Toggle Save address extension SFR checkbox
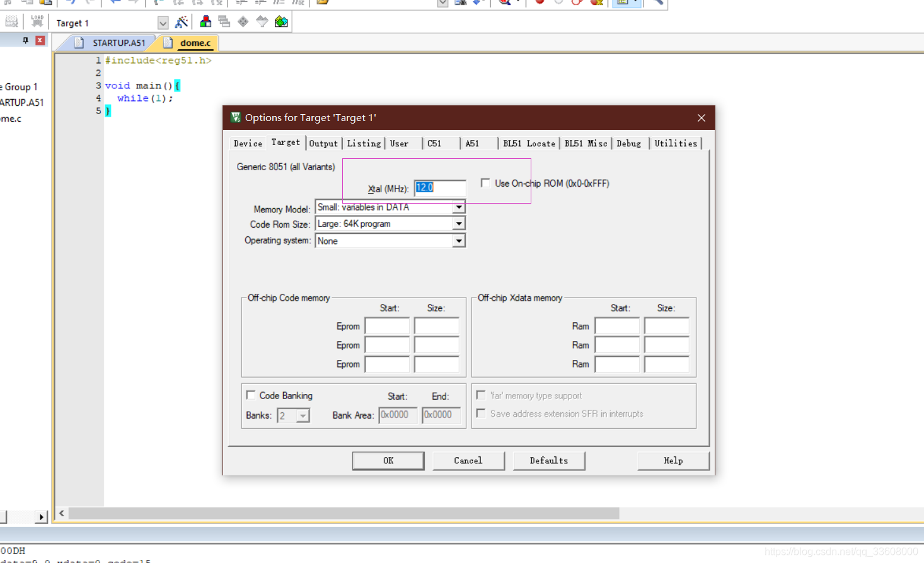This screenshot has width=924, height=563. 481,414
